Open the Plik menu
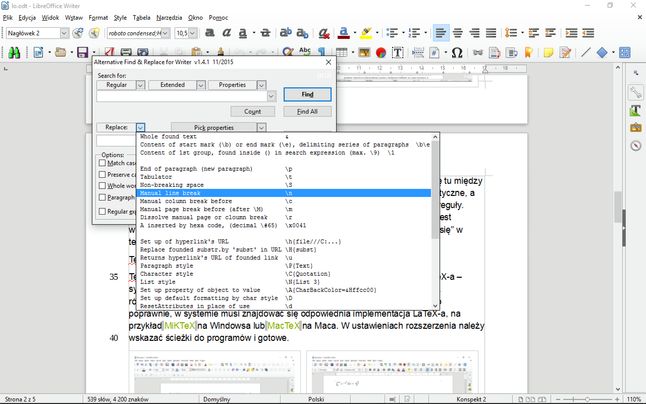646x404 pixels. pyautogui.click(x=7, y=18)
